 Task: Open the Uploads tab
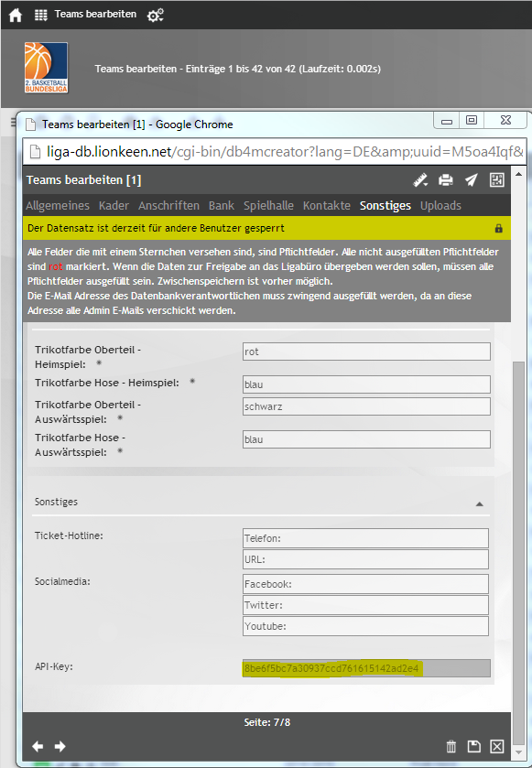(x=440, y=205)
